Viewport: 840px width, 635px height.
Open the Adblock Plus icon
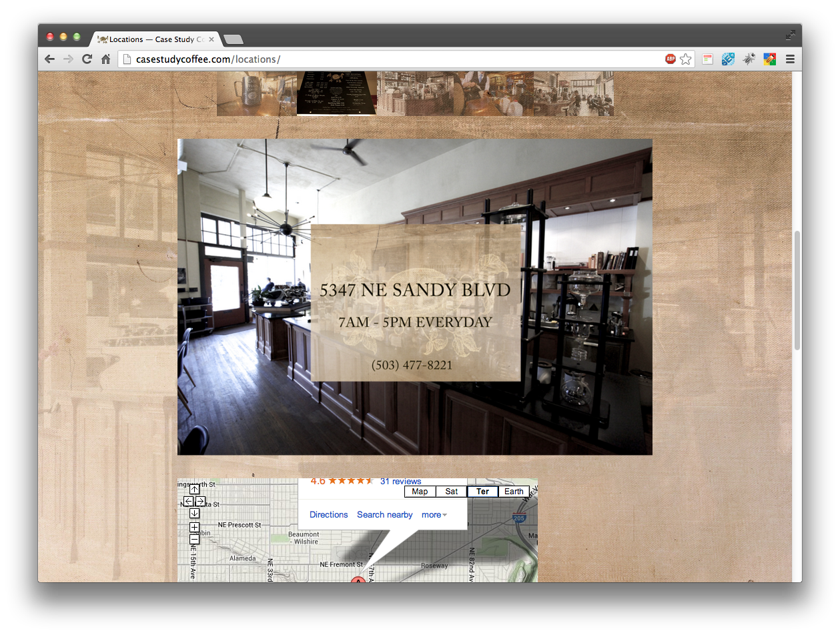click(671, 59)
